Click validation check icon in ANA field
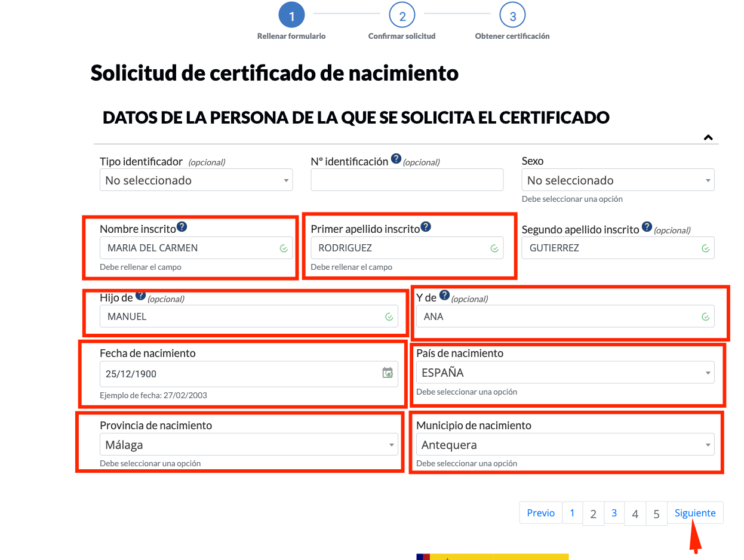The image size is (744, 560). pyautogui.click(x=705, y=317)
